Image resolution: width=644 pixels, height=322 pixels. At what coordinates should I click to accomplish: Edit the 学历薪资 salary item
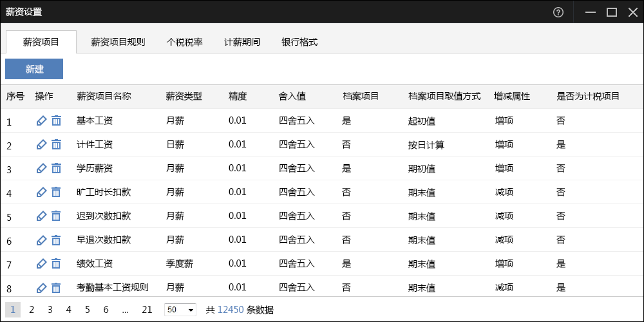(41, 168)
